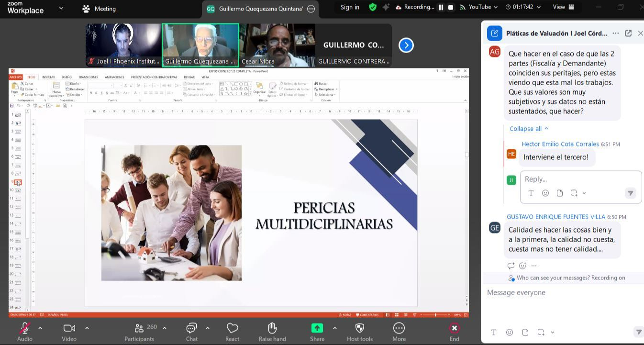Adjust the PowerPoint zoom slider

[x=435, y=315]
